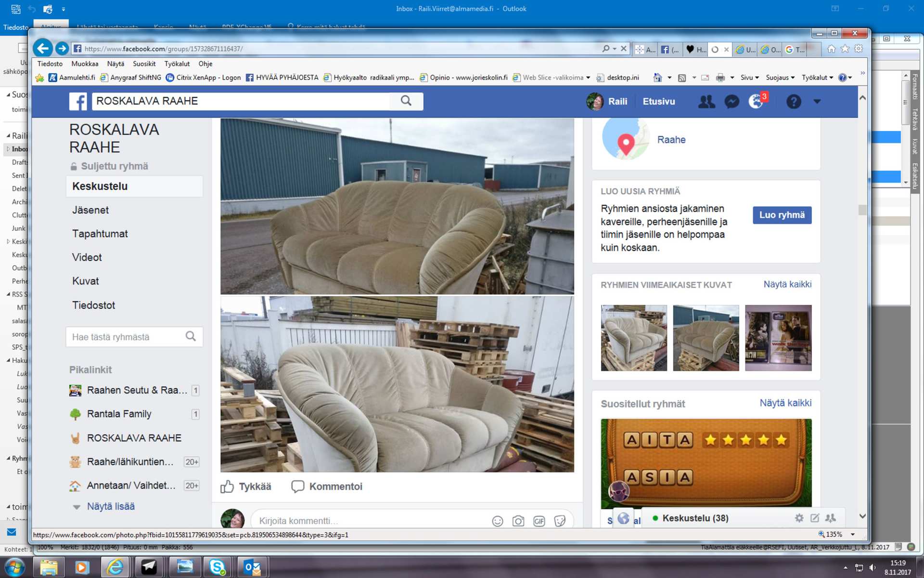This screenshot has height=578, width=924.
Task: Click the Etusivu home link
Action: pyautogui.click(x=659, y=102)
